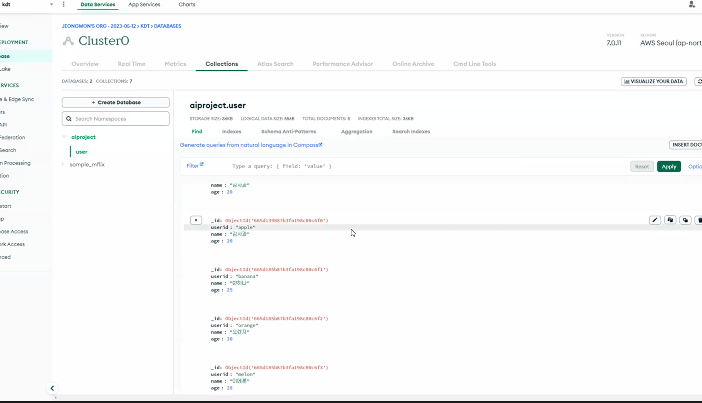Open the query Options link

[695, 167]
